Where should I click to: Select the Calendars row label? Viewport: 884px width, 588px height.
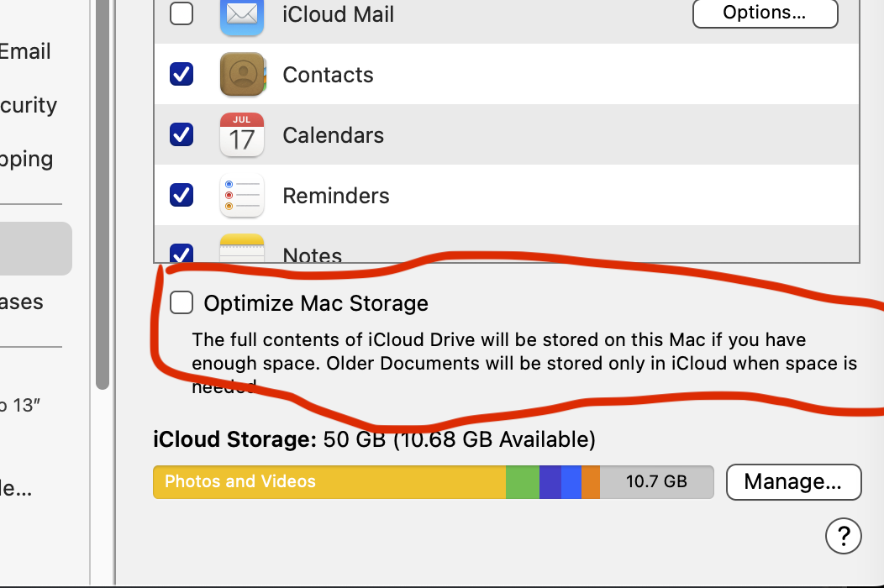point(333,135)
